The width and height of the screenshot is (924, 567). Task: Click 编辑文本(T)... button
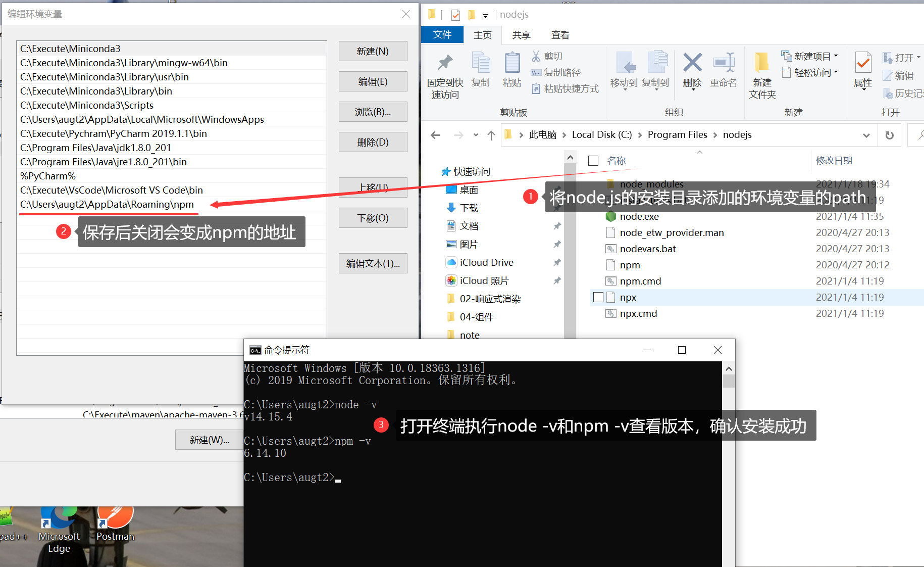point(373,263)
